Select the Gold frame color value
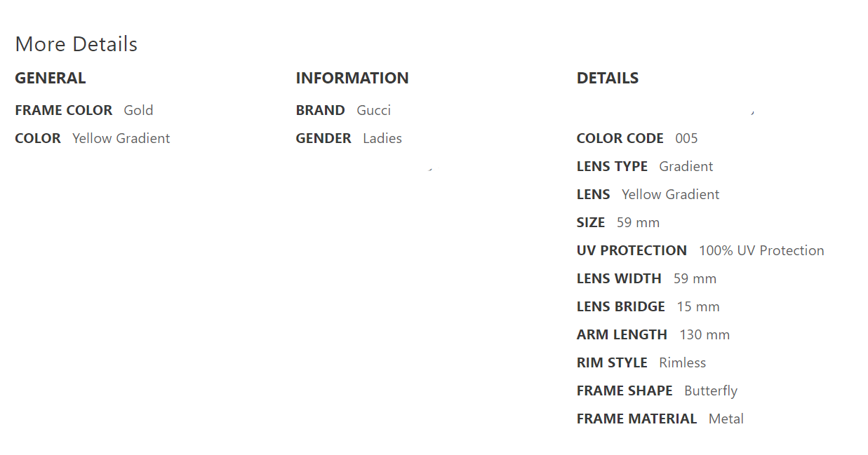The width and height of the screenshot is (868, 455). coord(138,110)
